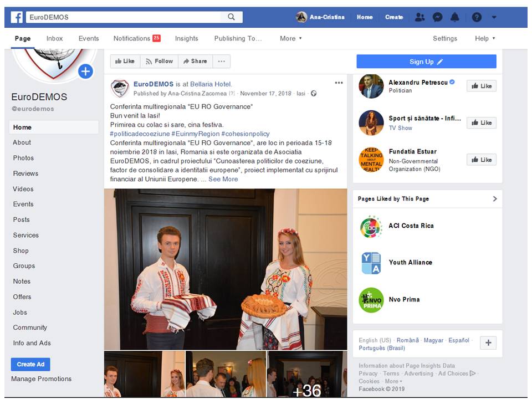This screenshot has width=532, height=399.
Task: Click the add language plus button
Action: (x=488, y=342)
